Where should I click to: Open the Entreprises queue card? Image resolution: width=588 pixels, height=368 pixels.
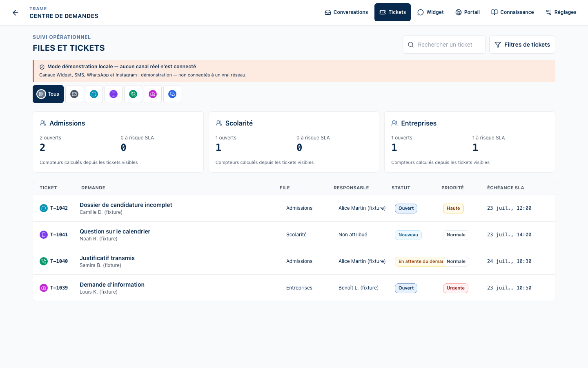[470, 142]
